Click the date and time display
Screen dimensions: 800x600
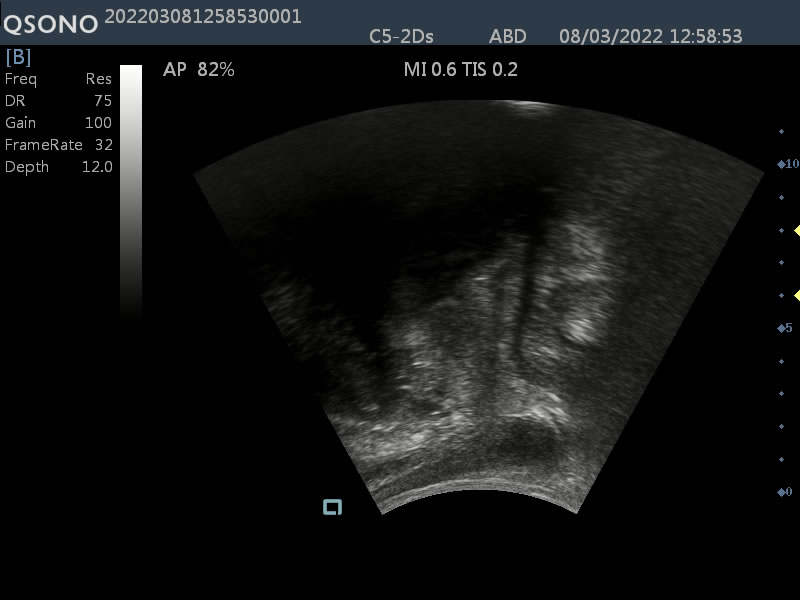click(x=650, y=37)
